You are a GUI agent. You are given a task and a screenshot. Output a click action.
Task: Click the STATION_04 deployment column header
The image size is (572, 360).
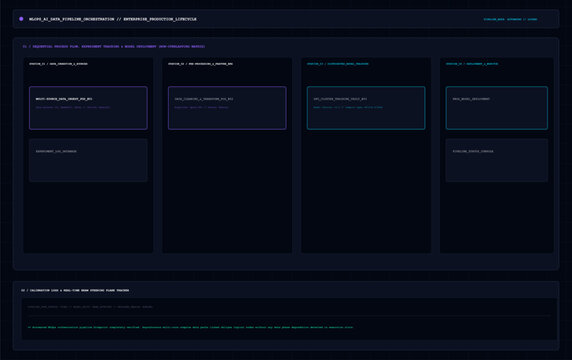tap(472, 64)
